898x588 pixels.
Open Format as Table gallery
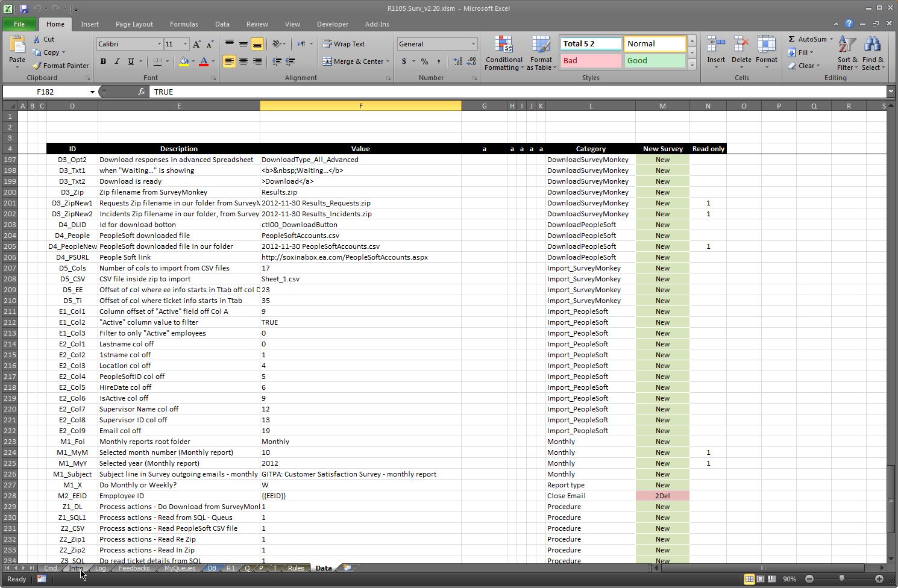click(541, 53)
